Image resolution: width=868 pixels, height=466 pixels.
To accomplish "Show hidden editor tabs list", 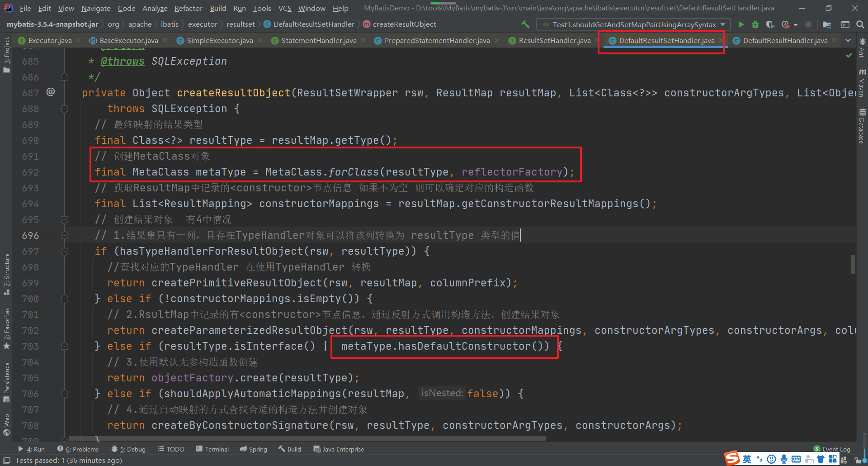I will pos(848,41).
